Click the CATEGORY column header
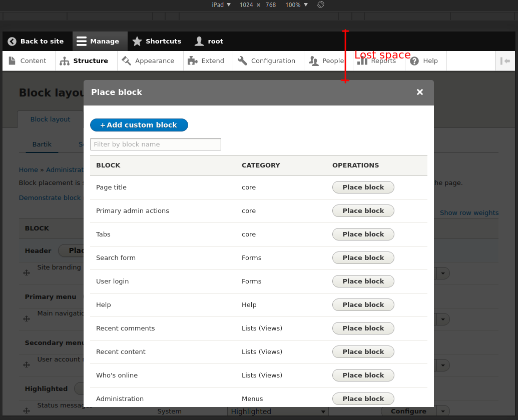The height and width of the screenshot is (420, 518). click(261, 165)
